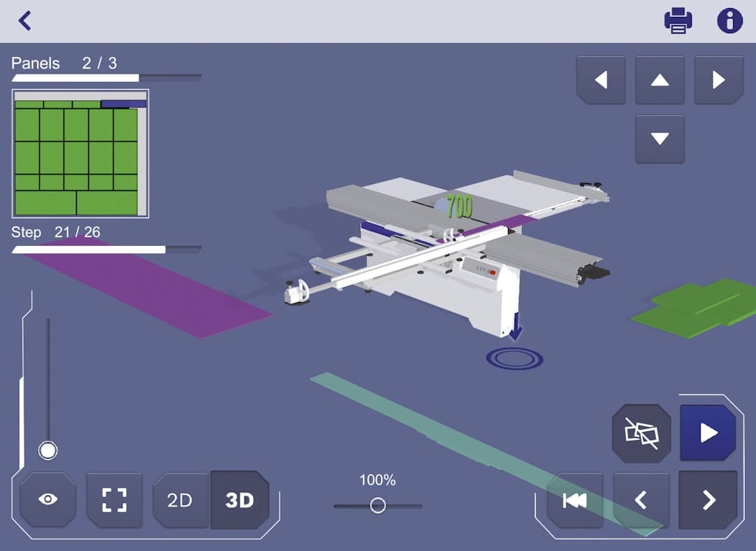Advance to the next cutting step
Image resolution: width=756 pixels, height=551 pixels.
point(708,500)
